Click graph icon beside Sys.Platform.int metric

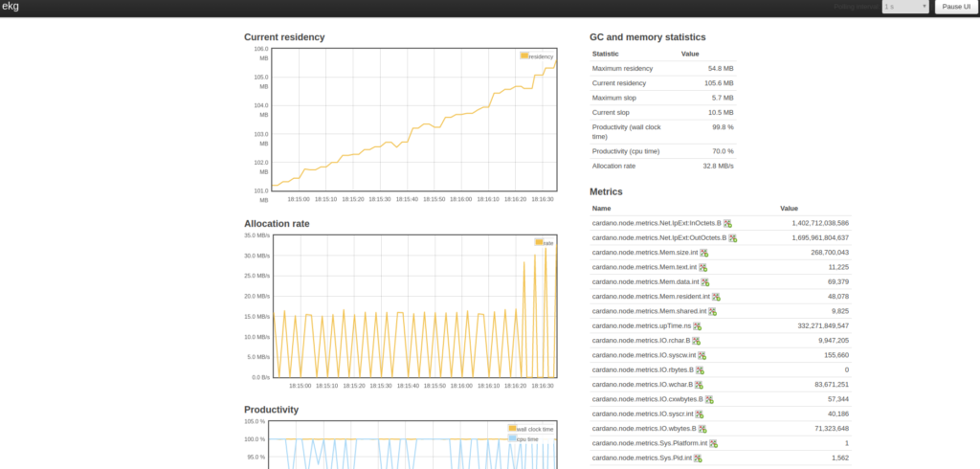tap(713, 444)
